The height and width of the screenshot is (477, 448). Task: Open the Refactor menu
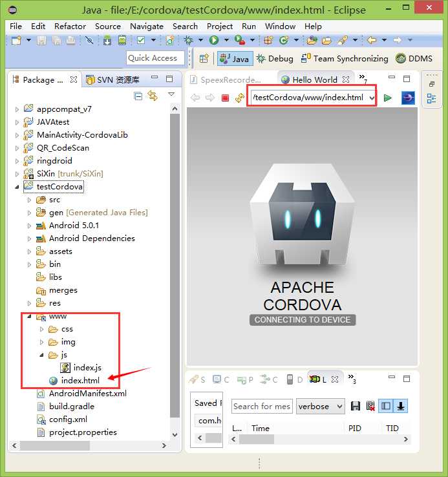point(70,26)
